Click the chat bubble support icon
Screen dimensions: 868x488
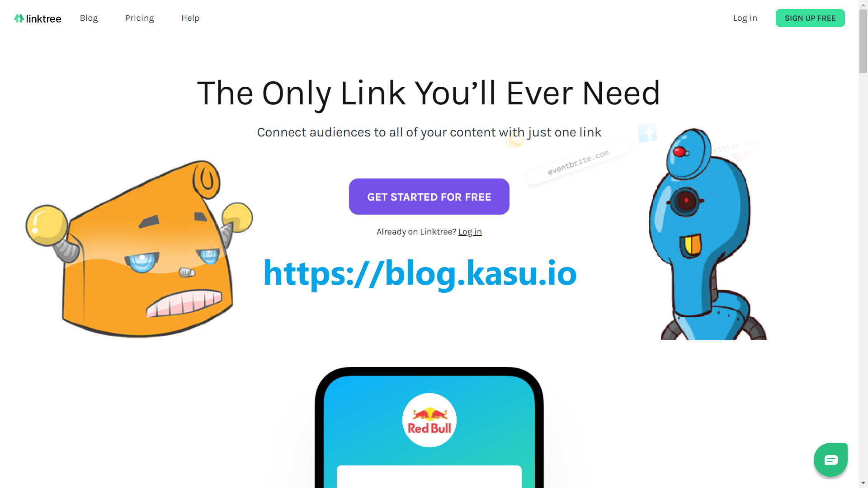tap(830, 459)
